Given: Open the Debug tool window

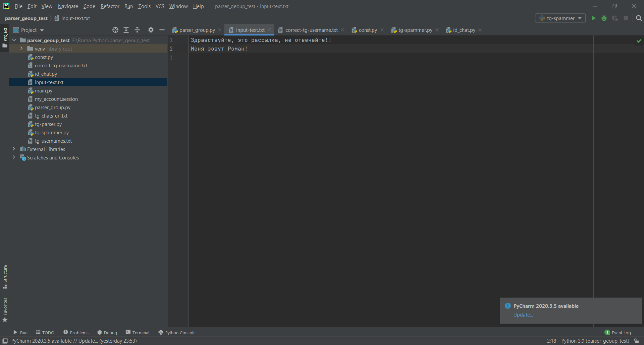Looking at the screenshot, I should point(107,333).
